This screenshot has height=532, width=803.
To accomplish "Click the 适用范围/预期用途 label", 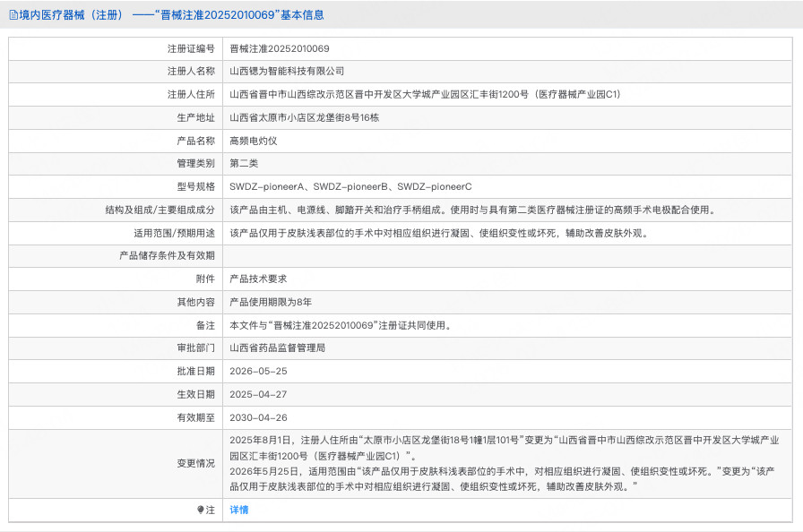I will coord(174,233).
